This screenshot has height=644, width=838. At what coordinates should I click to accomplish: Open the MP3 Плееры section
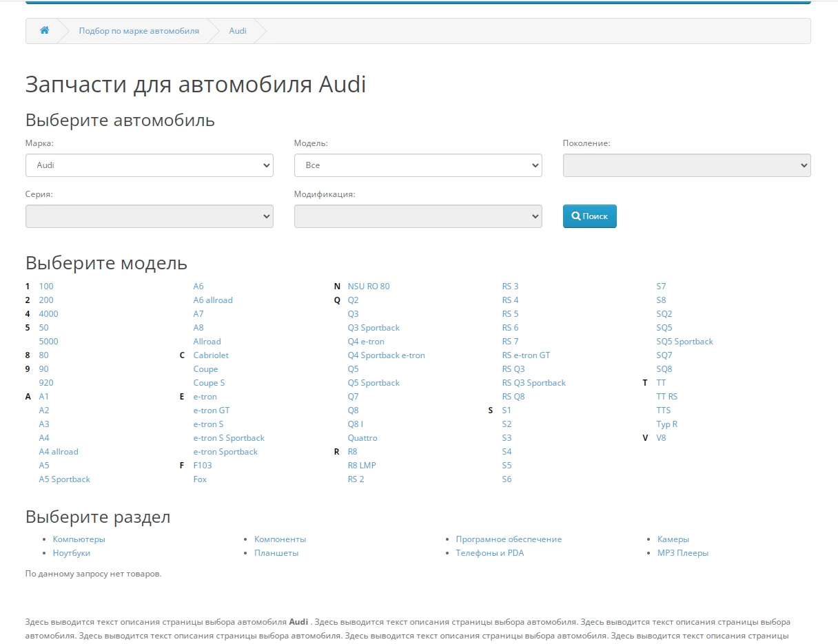click(683, 553)
